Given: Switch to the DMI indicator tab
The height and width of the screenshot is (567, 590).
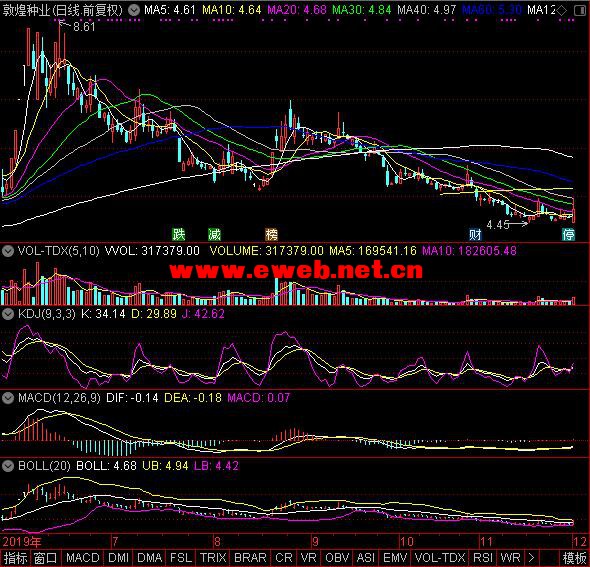Looking at the screenshot, I should [118, 557].
